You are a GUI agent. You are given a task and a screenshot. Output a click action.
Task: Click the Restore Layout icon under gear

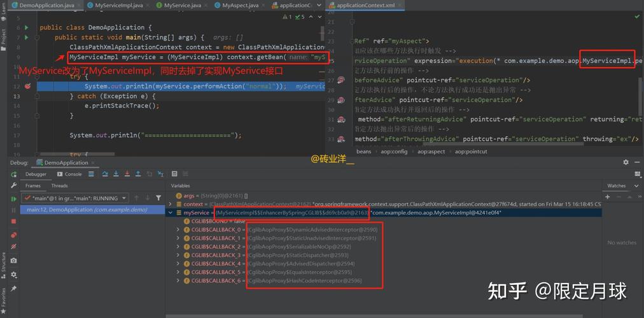pos(638,174)
